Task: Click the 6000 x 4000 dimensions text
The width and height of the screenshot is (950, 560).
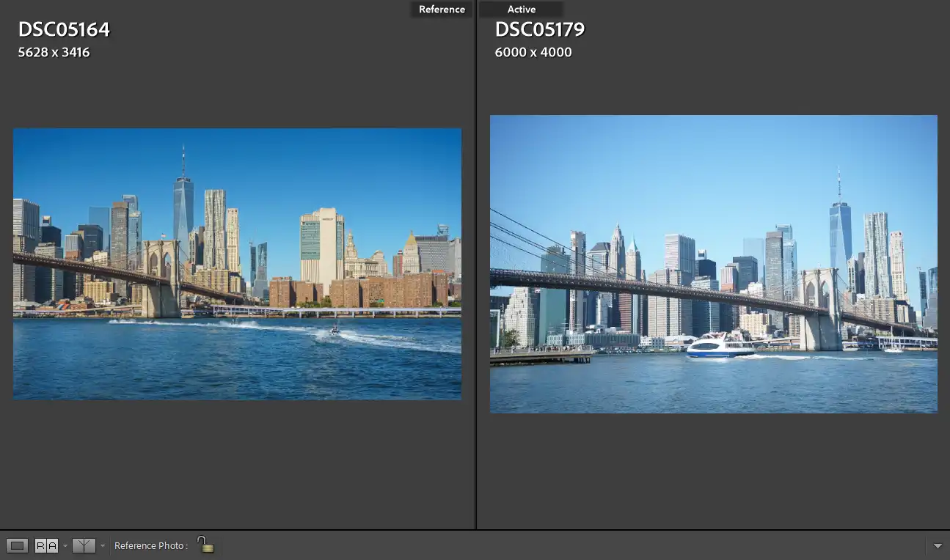Action: 533,52
